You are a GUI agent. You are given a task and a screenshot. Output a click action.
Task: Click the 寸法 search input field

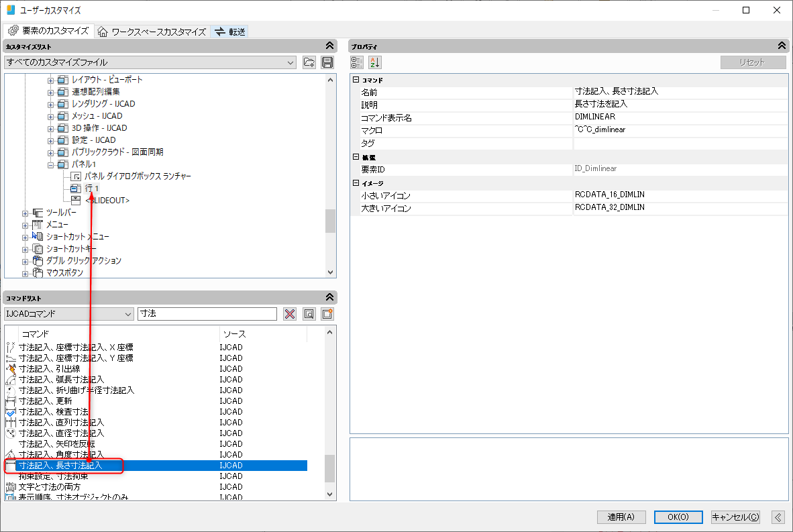coord(207,314)
